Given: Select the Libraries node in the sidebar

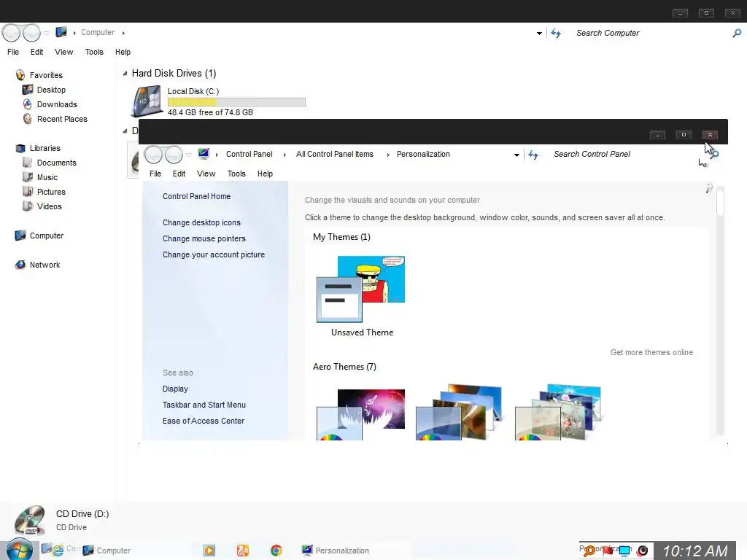Looking at the screenshot, I should pyautogui.click(x=44, y=148).
